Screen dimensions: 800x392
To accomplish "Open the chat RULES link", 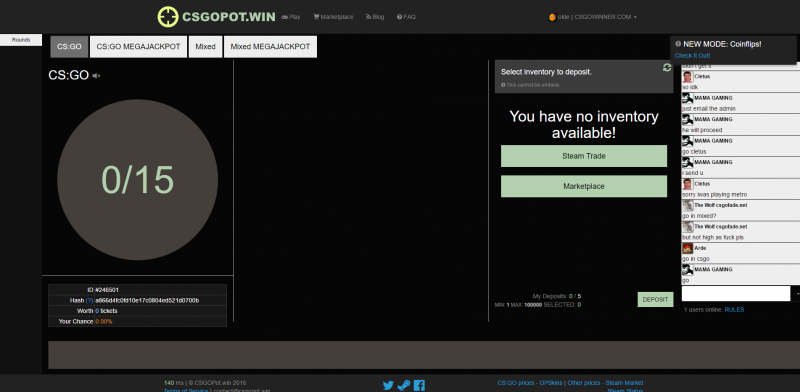I will point(734,310).
